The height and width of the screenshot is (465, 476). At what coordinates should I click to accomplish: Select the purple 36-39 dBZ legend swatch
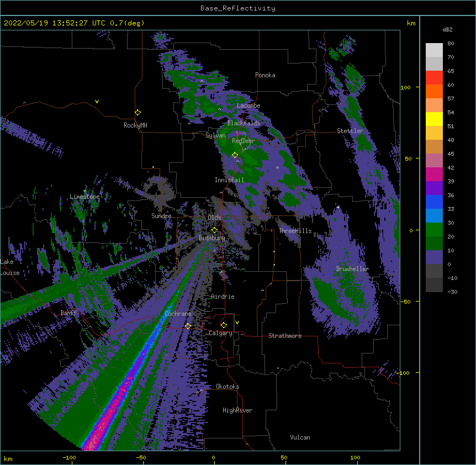[x=434, y=188]
